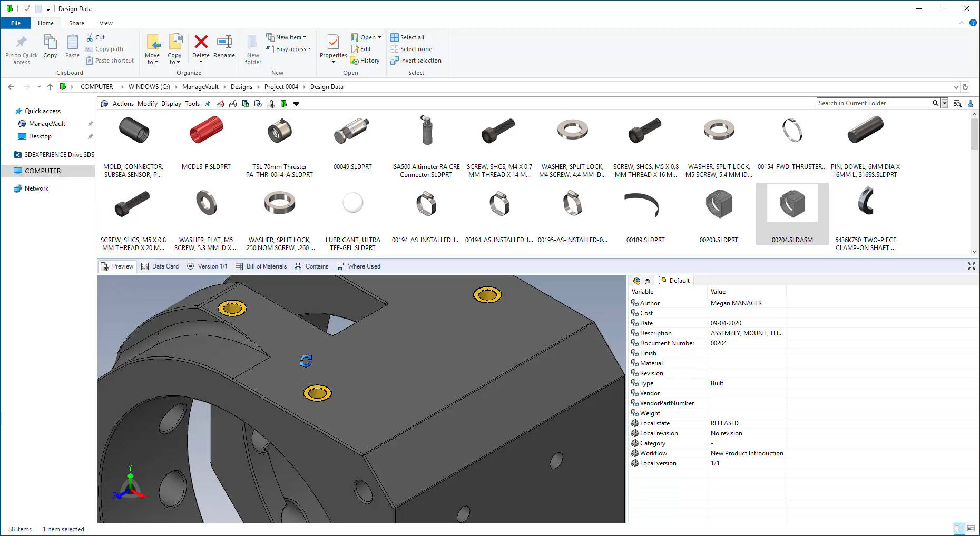980x536 pixels.
Task: Click the New folder ribbon icon
Action: point(253,42)
